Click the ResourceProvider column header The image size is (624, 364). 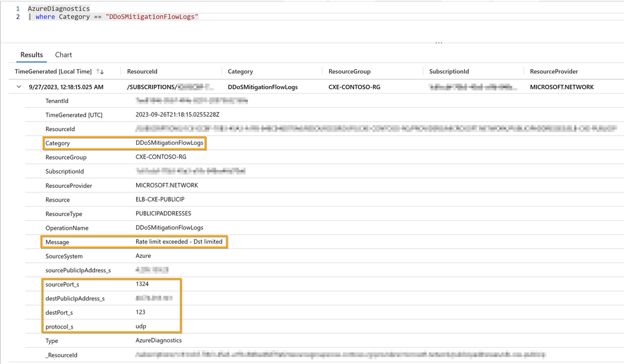[553, 72]
